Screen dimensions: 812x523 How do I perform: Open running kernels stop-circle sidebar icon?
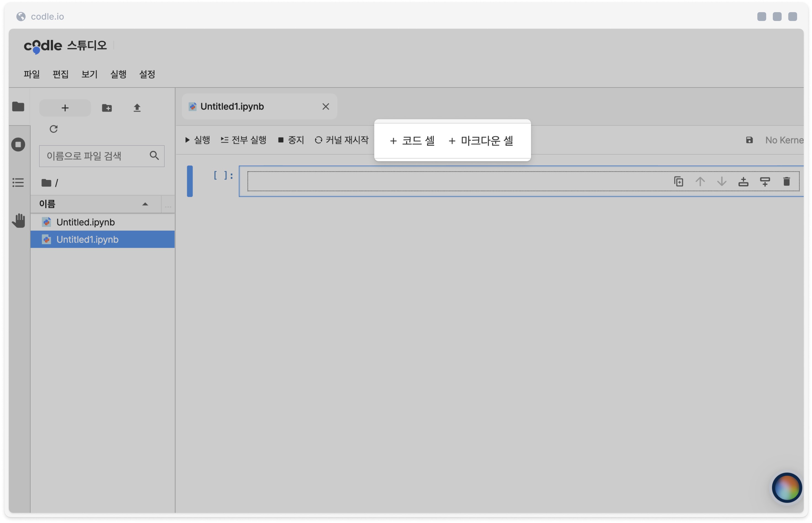(18, 145)
